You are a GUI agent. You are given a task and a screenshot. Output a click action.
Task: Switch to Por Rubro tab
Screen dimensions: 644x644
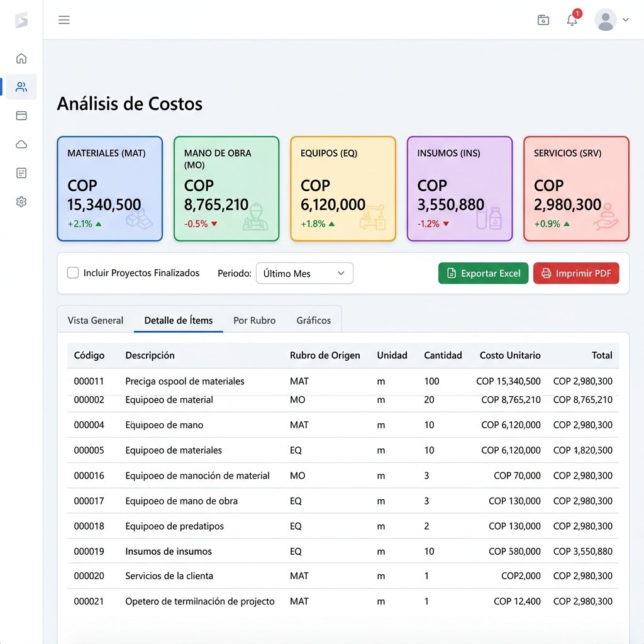pos(254,320)
